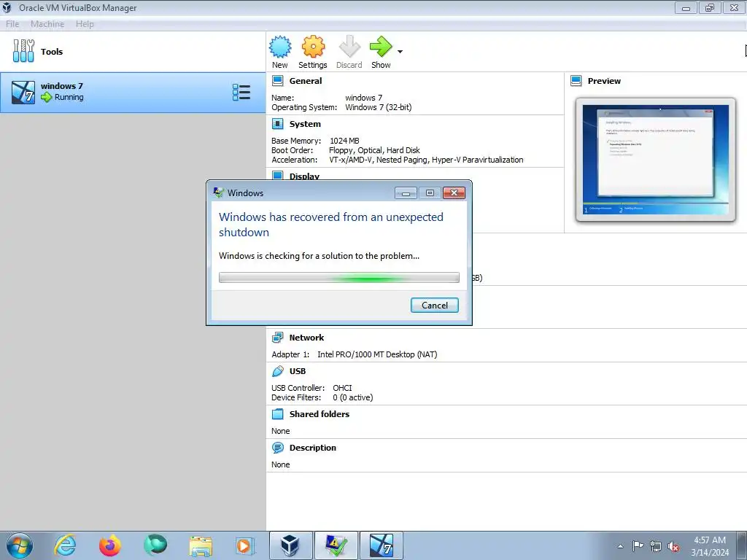The width and height of the screenshot is (747, 560).
Task: Expand the Show button dropdown arrow
Action: 400,52
